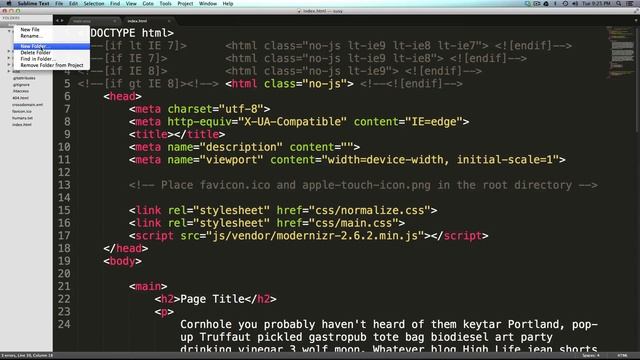Screen dimensions: 640x360
Task: Close the tab left of index.html
Action: [114, 21]
